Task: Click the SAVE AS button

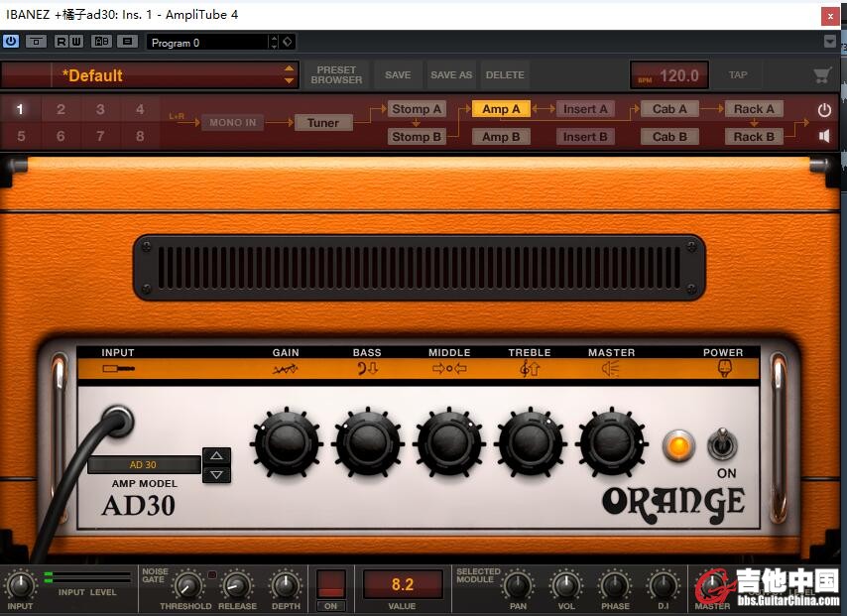Action: 451,75
